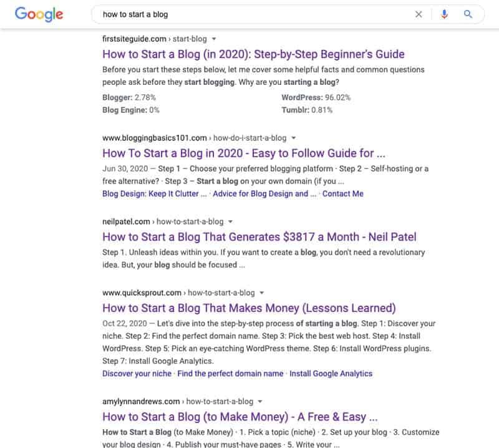Image resolution: width=499 pixels, height=448 pixels.
Task: Open Step-by-Step Beginner's Guide result
Action: tap(253, 54)
